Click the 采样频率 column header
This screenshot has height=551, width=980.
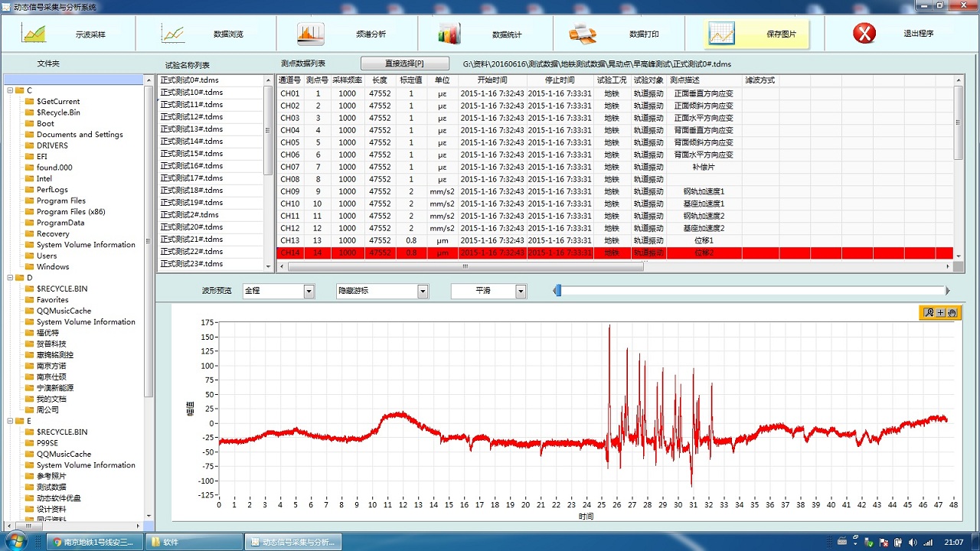pos(347,80)
